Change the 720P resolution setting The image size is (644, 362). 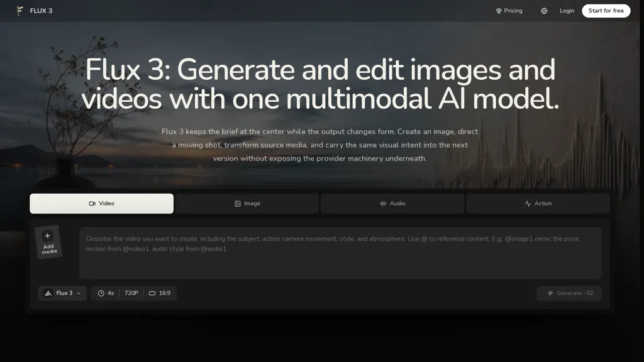coord(131,293)
